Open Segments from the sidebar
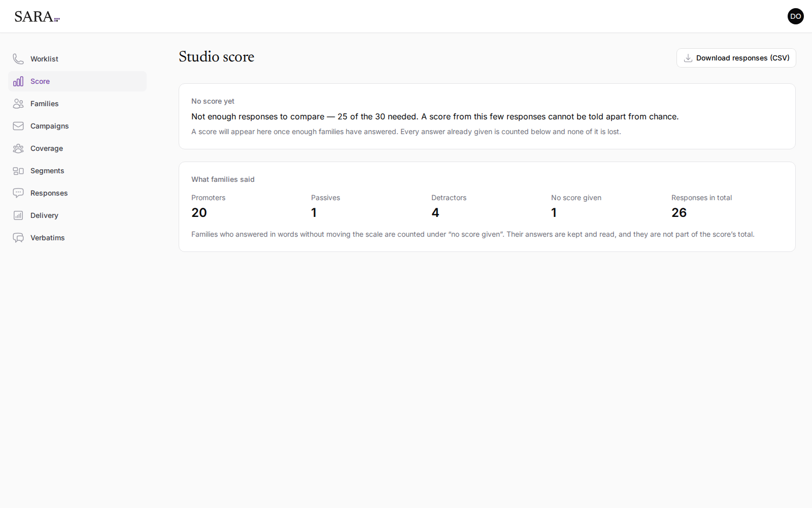This screenshot has width=812, height=508. [77, 171]
